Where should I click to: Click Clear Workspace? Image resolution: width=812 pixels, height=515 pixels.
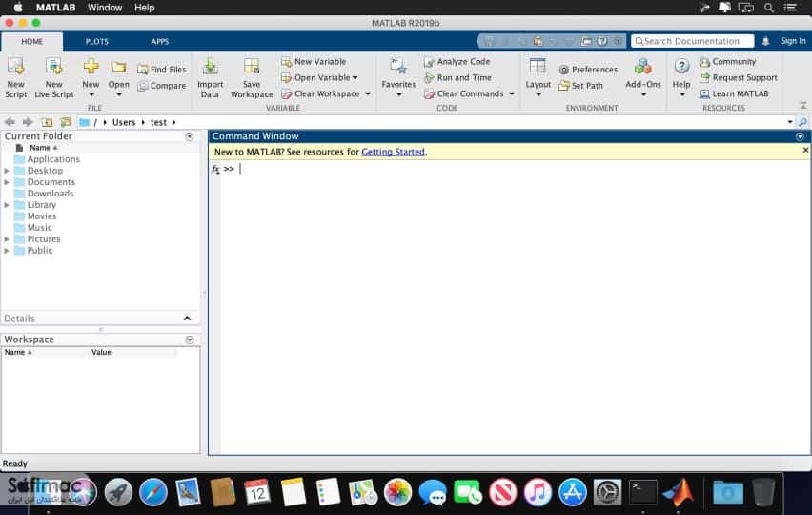click(x=320, y=93)
